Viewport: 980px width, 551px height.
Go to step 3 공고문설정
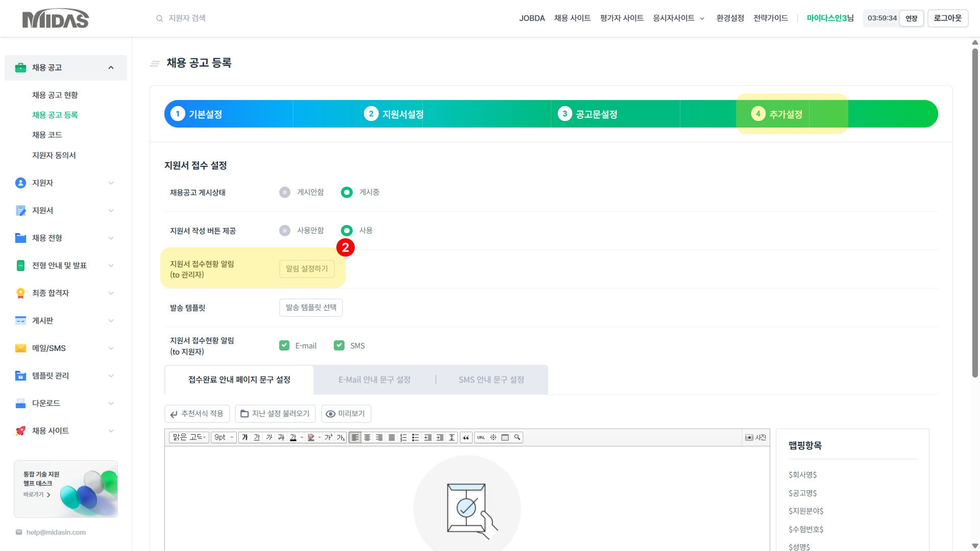[588, 114]
